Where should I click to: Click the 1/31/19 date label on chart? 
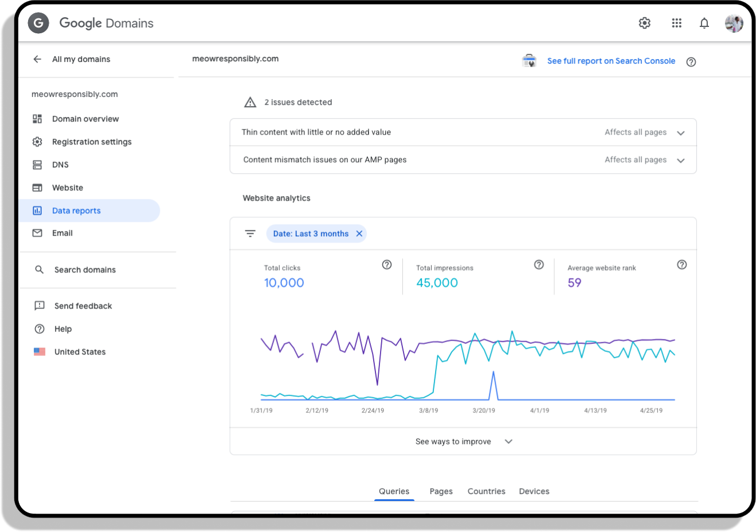[261, 410]
